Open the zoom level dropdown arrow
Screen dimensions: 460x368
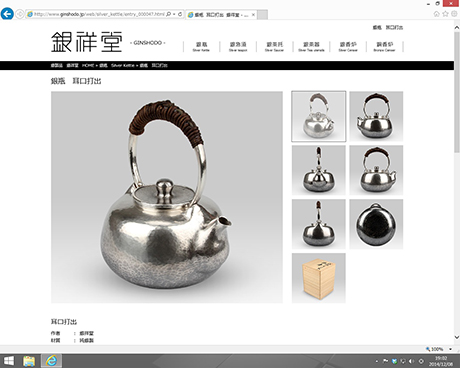tap(451, 349)
